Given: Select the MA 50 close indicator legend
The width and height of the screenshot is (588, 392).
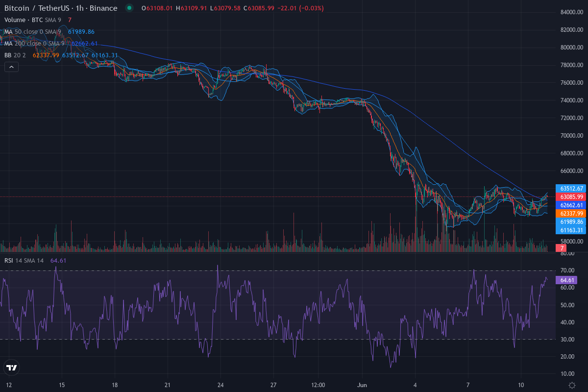Looking at the screenshot, I should coord(33,31).
